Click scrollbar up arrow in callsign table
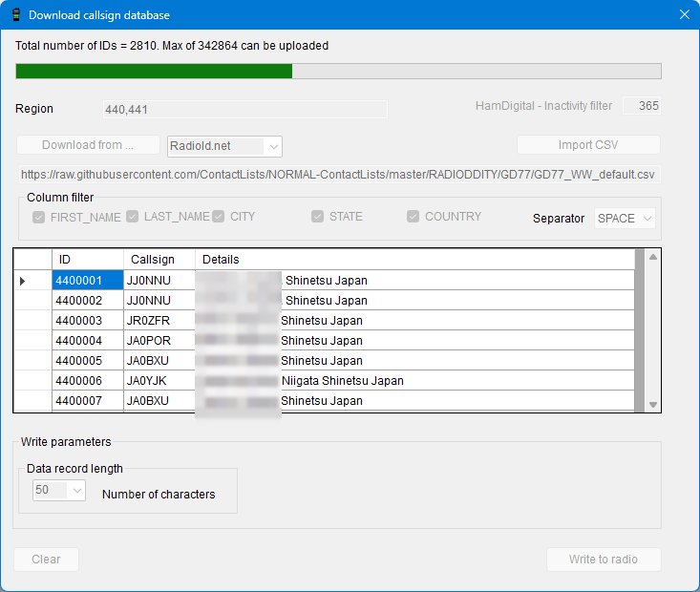 point(653,257)
